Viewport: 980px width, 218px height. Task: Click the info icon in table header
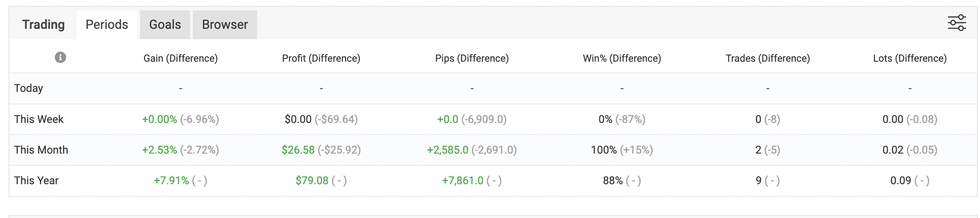(60, 58)
